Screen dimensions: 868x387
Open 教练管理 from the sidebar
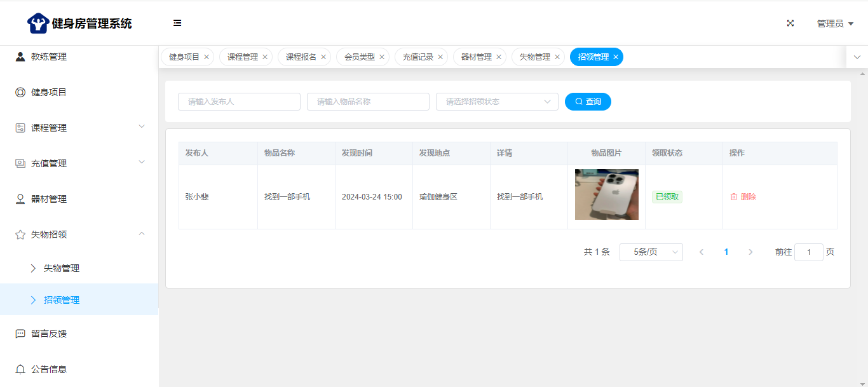click(x=49, y=57)
